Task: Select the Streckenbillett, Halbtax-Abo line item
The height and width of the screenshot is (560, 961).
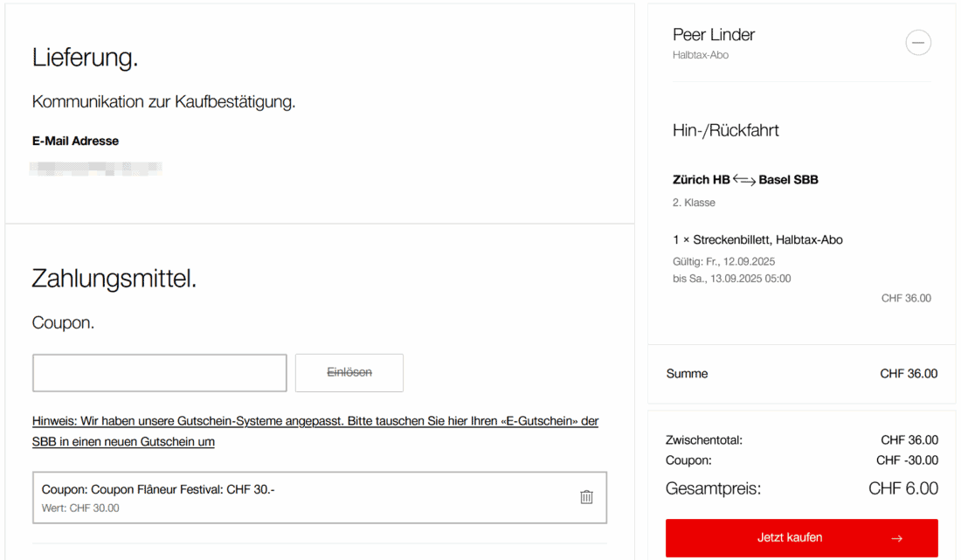Action: point(757,239)
